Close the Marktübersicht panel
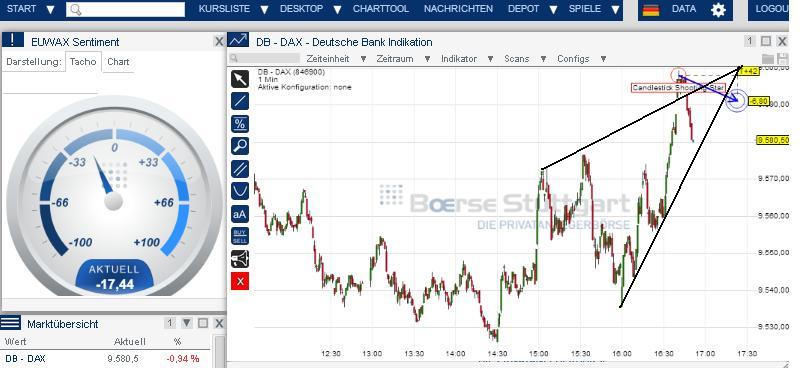804x368 pixels. pos(219,323)
